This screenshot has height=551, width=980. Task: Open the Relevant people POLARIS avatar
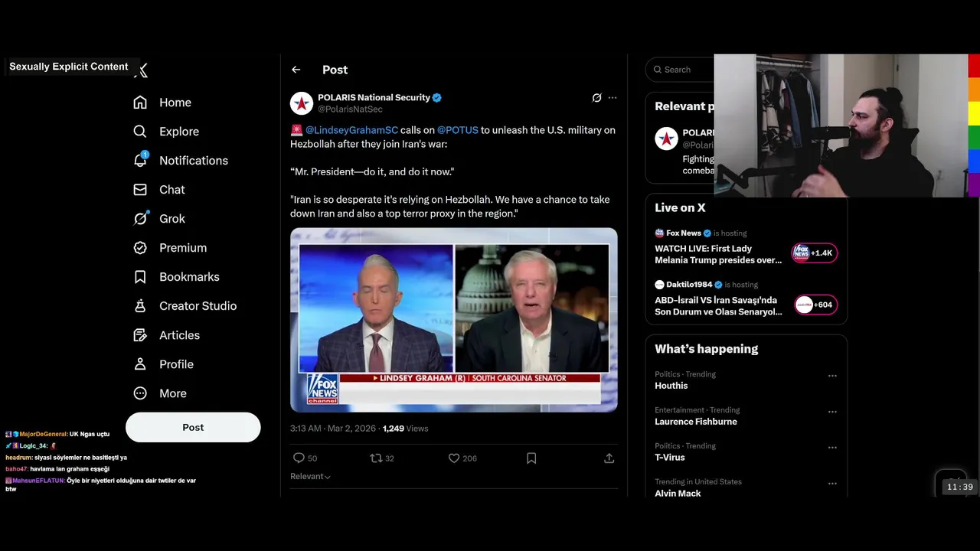666,139
